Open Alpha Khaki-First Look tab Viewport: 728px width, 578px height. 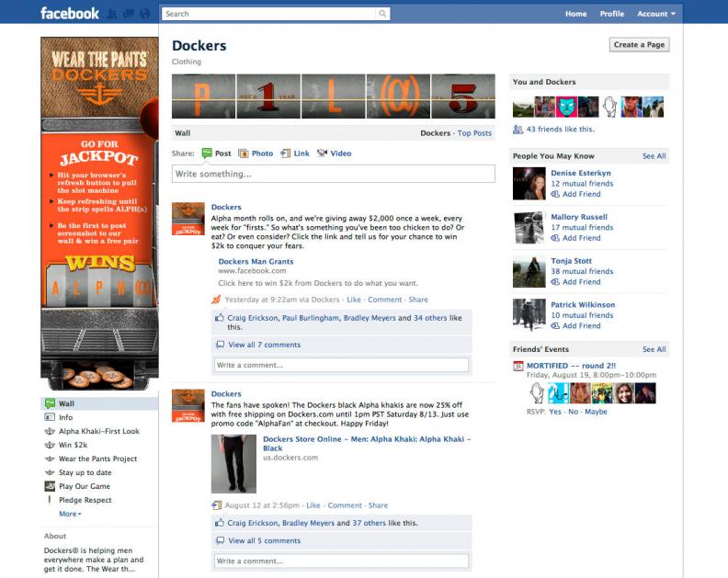pos(99,431)
